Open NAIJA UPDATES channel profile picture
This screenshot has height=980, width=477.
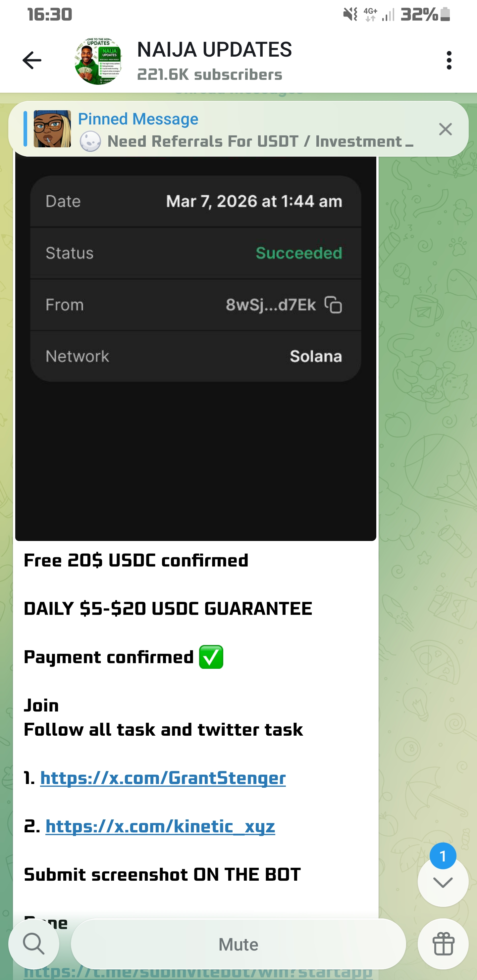(98, 61)
